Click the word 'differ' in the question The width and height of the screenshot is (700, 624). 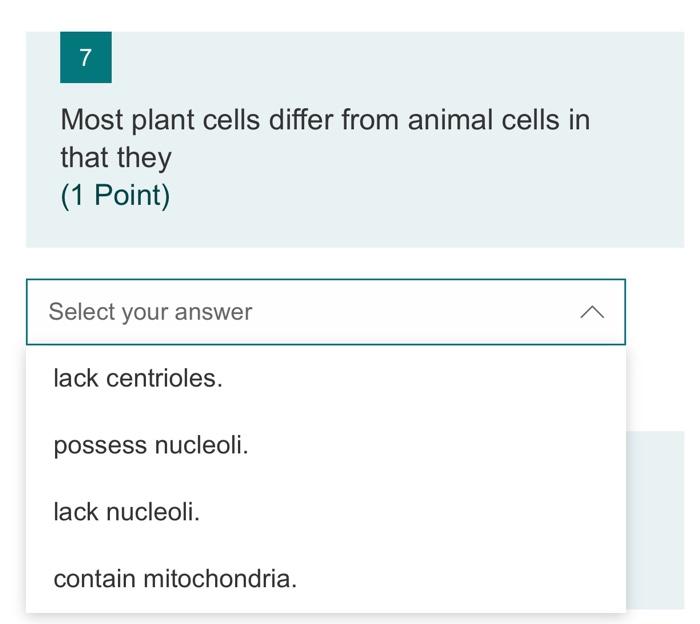tap(300, 120)
